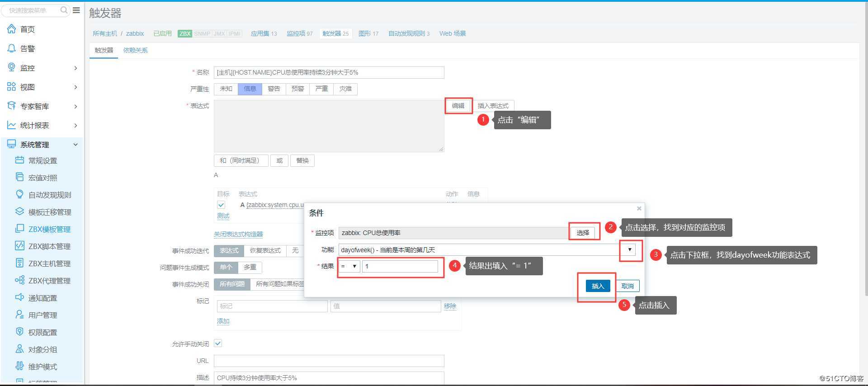Screen dimensions: 868x386
Task: Open 模板迁移管理 layers icon
Action: pyautogui.click(x=19, y=212)
